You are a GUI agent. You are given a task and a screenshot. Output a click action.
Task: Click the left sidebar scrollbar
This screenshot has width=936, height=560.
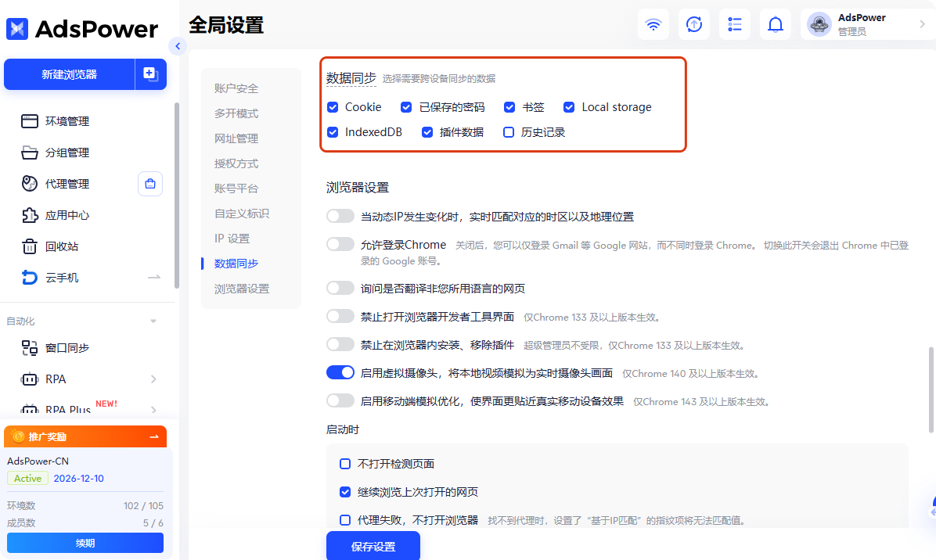point(176,196)
